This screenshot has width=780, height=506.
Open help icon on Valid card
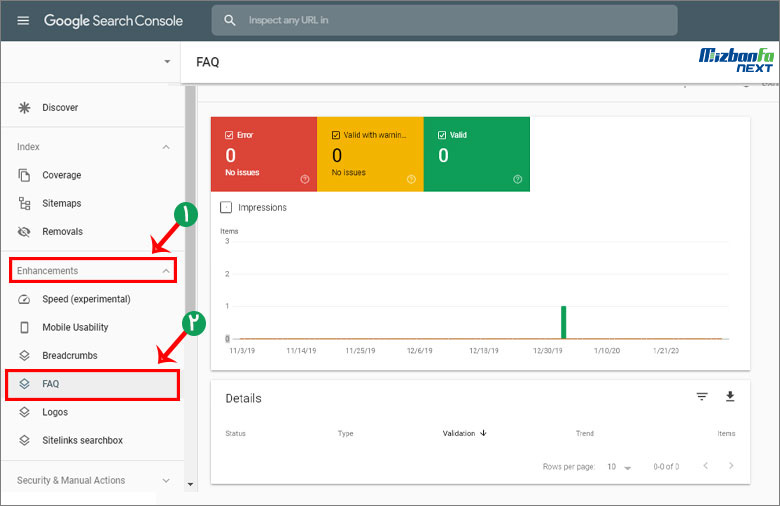point(518,179)
